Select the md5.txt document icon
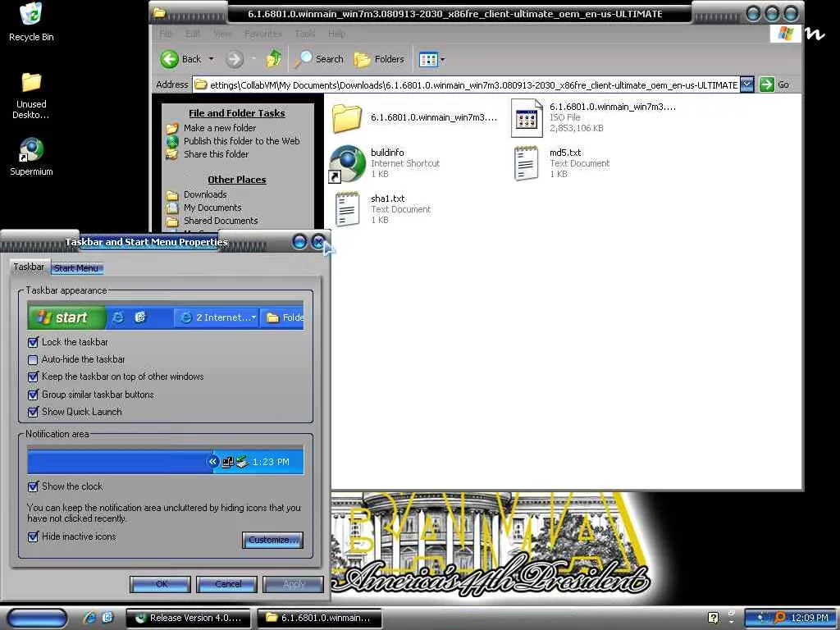Screen dimensions: 840x630 (x=526, y=163)
